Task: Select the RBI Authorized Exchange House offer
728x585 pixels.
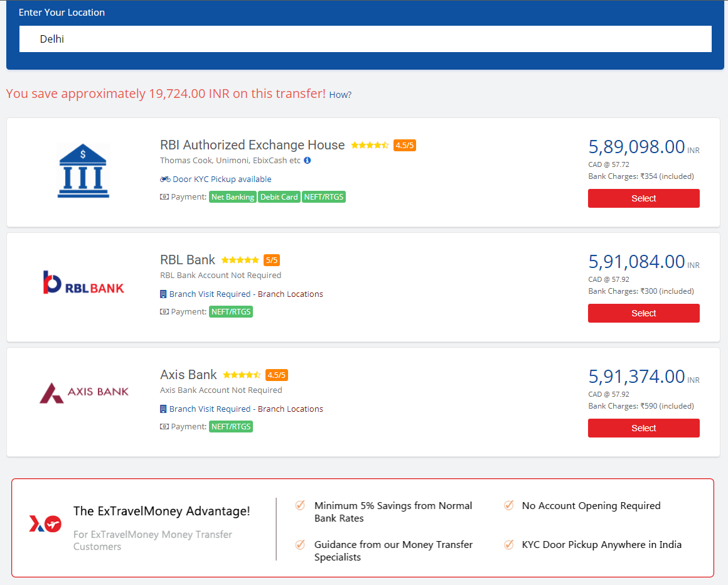Action: (x=643, y=198)
